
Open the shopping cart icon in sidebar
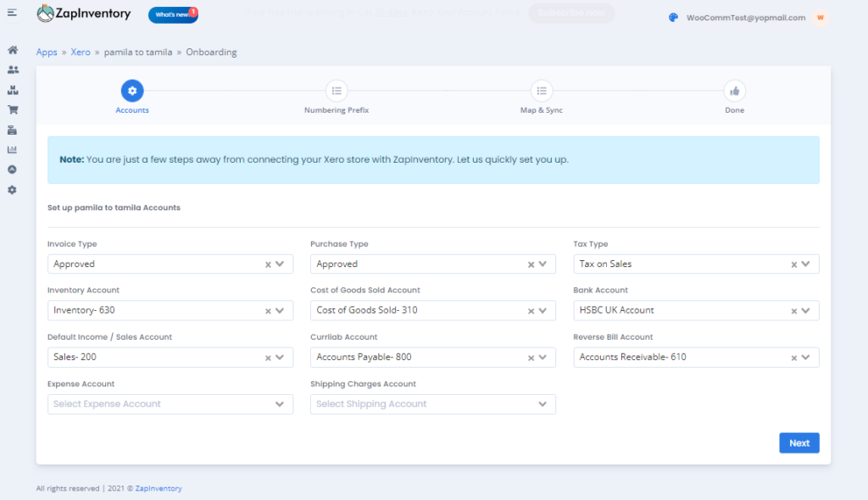point(13,110)
